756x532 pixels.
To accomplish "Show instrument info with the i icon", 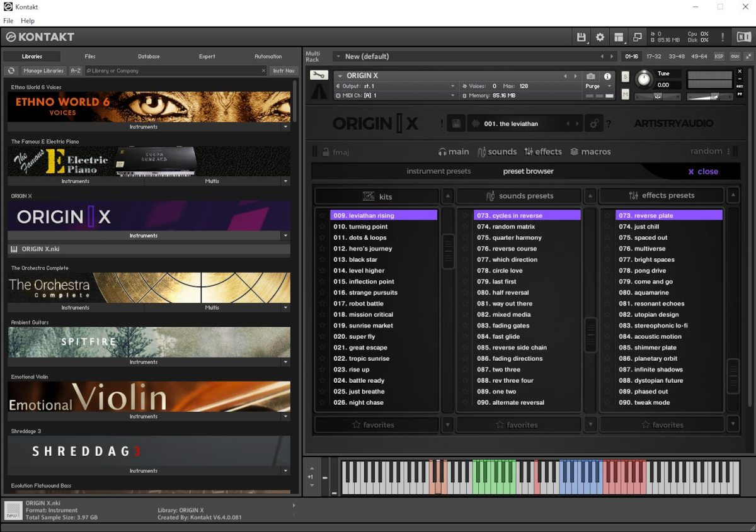I will pyautogui.click(x=607, y=76).
